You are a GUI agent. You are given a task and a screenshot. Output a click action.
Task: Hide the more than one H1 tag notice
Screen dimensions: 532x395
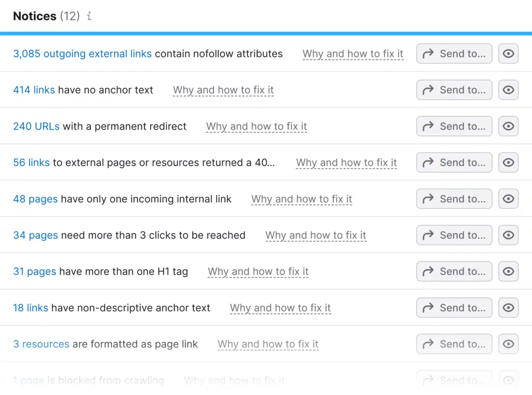point(508,271)
